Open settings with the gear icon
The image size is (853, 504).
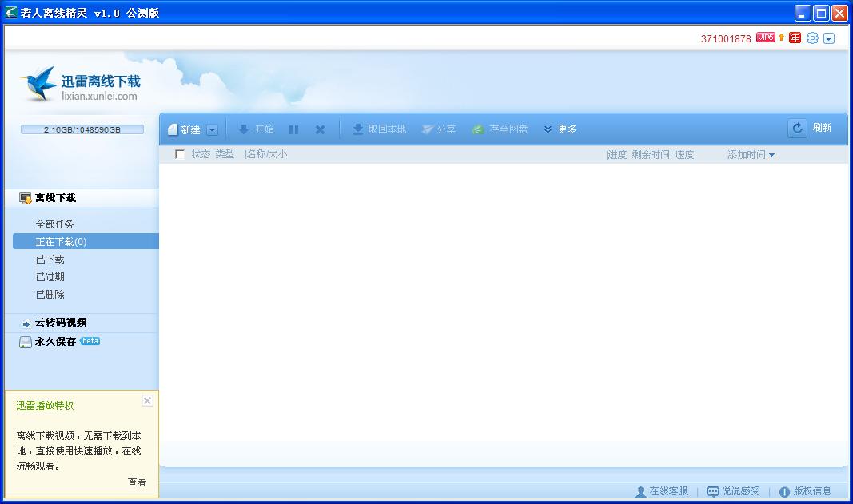point(812,38)
